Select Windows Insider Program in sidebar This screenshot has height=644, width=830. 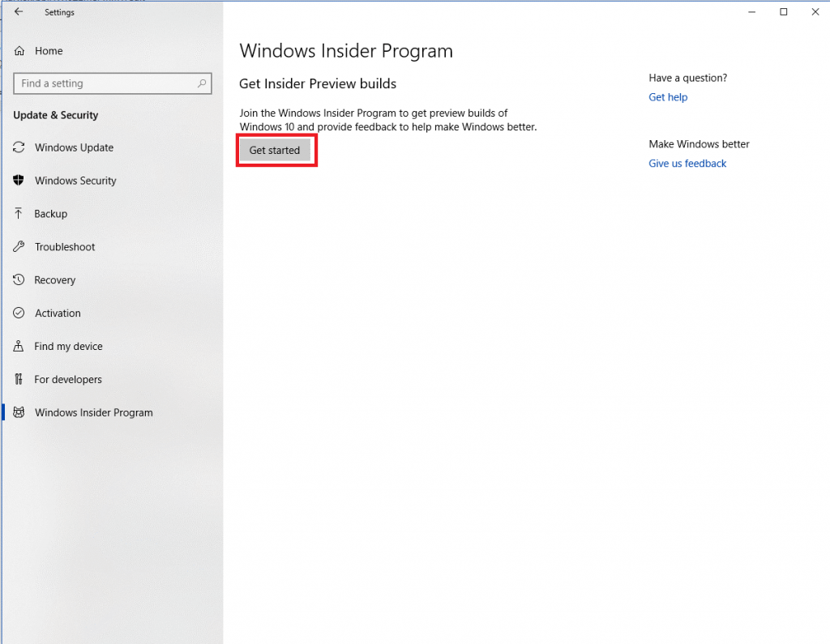pyautogui.click(x=94, y=412)
